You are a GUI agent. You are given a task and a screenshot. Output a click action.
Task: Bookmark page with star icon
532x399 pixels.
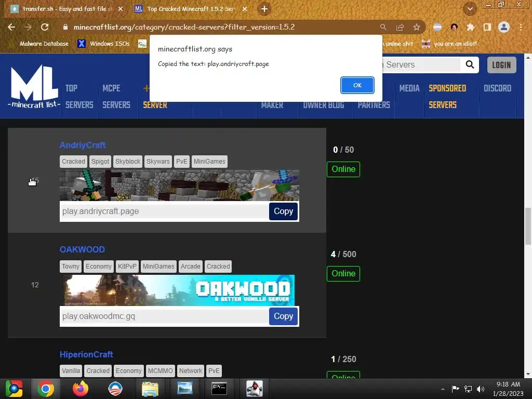(x=417, y=27)
